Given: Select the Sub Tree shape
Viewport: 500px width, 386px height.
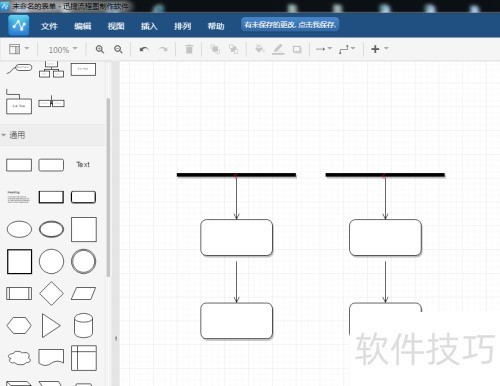Looking at the screenshot, I should coord(19,102).
